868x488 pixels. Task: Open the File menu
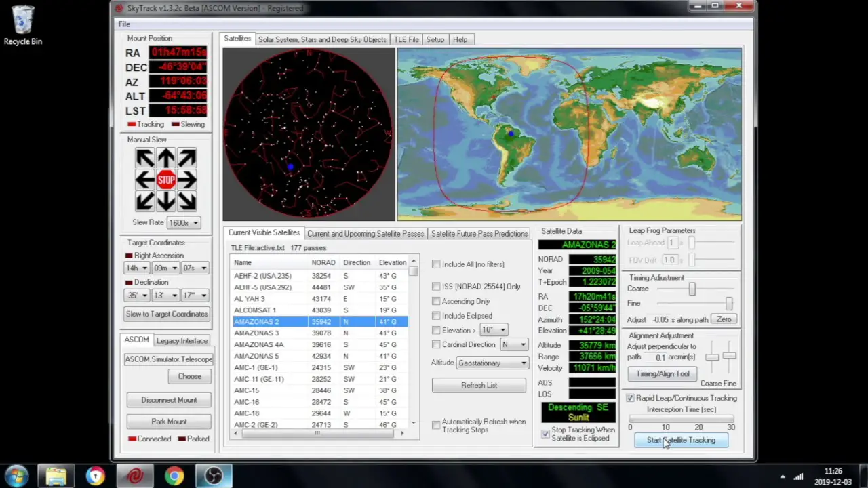pos(123,24)
